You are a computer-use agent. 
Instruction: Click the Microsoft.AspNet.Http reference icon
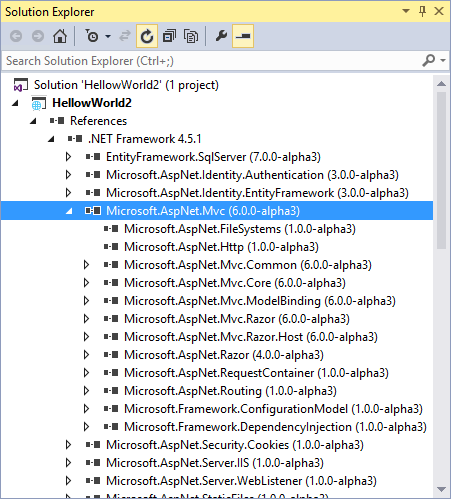[111, 247]
